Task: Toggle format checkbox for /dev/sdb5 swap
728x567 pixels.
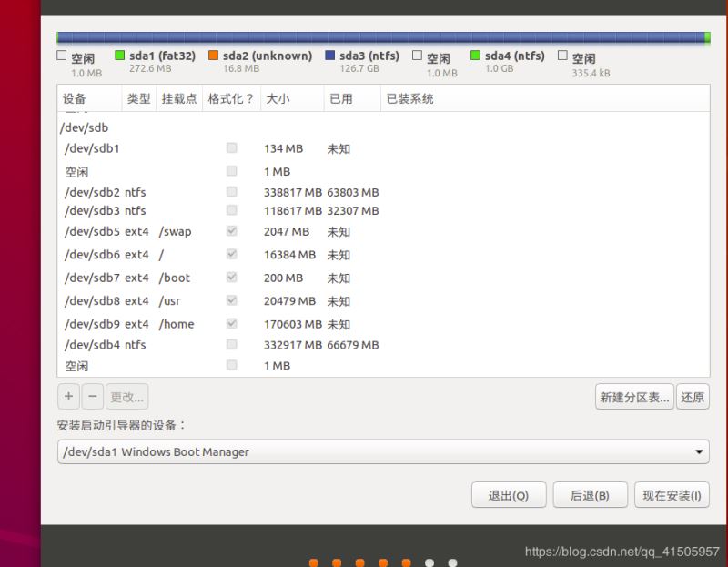Action: coord(231,232)
